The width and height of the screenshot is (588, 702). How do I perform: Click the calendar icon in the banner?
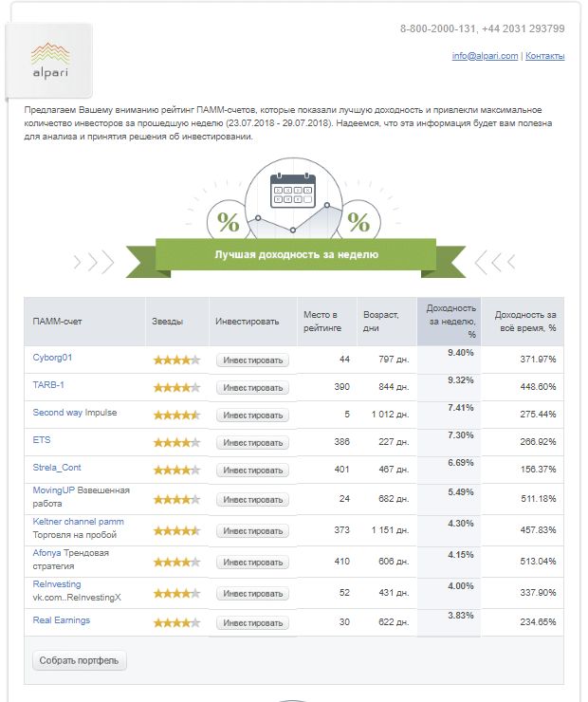click(x=293, y=191)
